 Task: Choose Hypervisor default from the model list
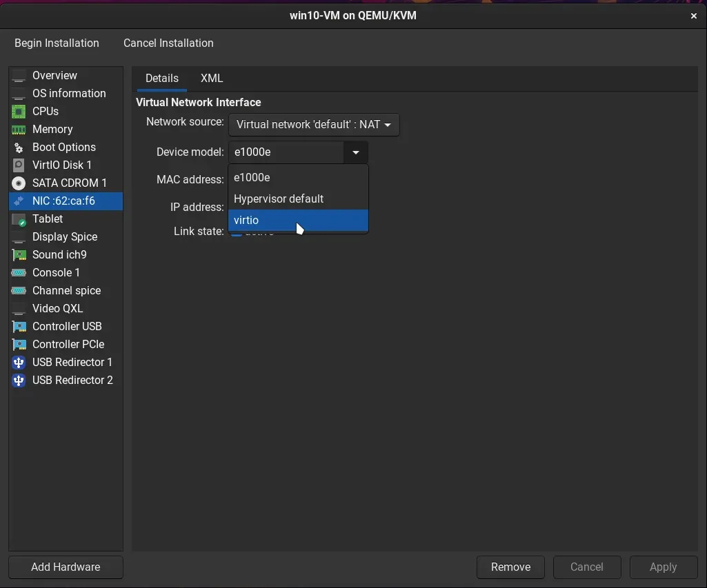298,199
